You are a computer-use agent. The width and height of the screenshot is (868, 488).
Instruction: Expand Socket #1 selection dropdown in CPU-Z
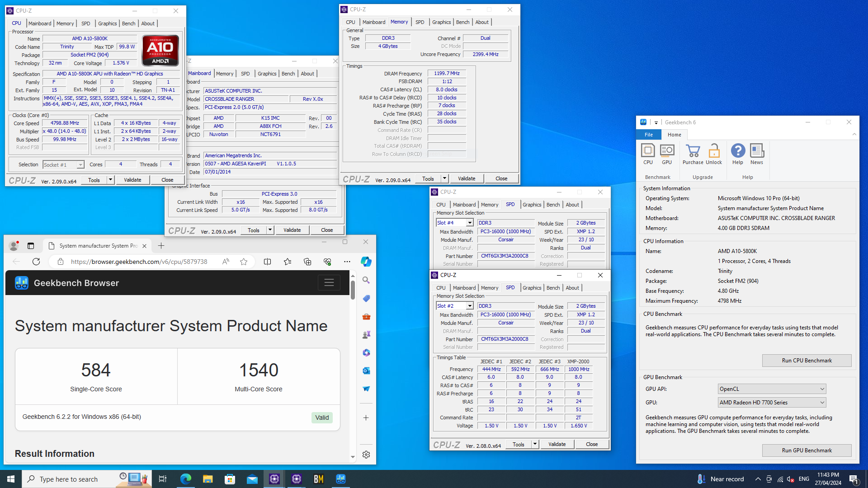coord(80,165)
